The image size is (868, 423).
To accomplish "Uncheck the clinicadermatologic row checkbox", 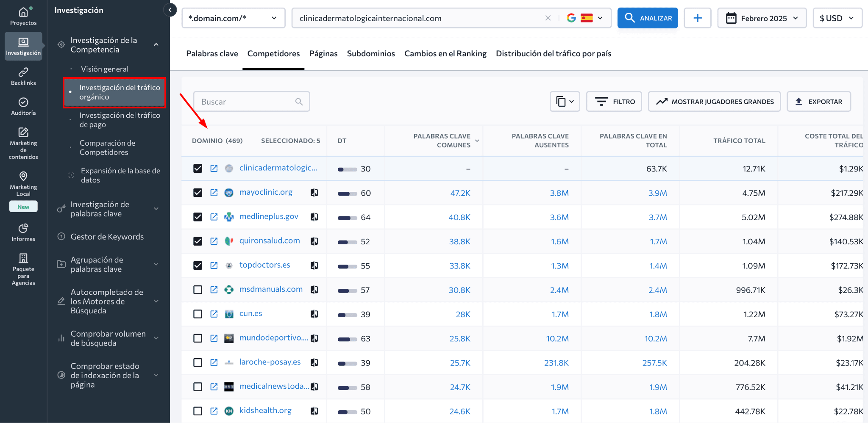I will (x=198, y=169).
